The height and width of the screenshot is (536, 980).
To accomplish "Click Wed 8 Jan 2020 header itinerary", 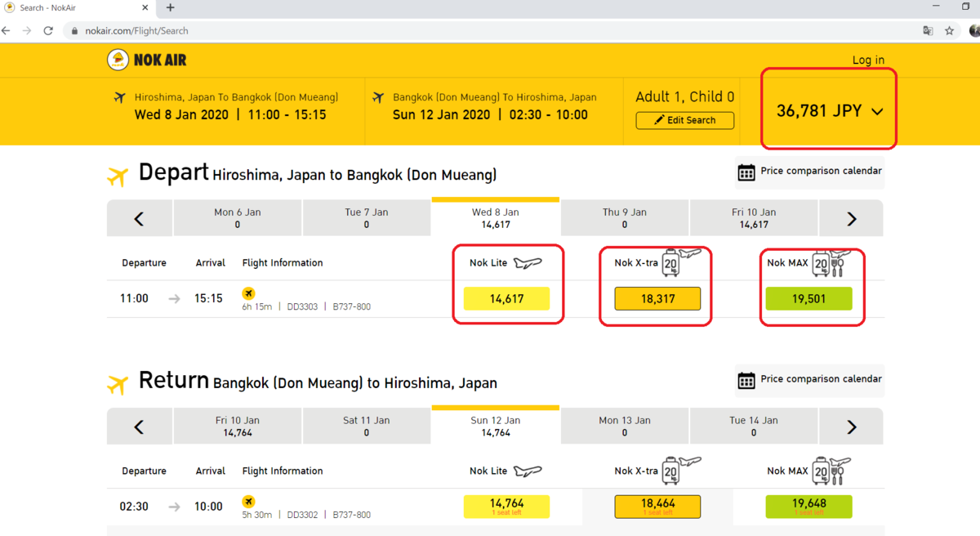I will 230,114.
